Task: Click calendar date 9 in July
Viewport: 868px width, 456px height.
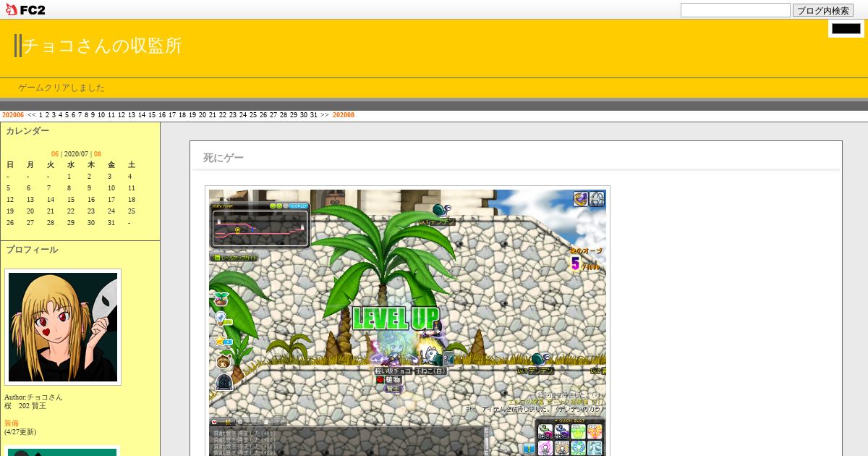Action: 89,187
